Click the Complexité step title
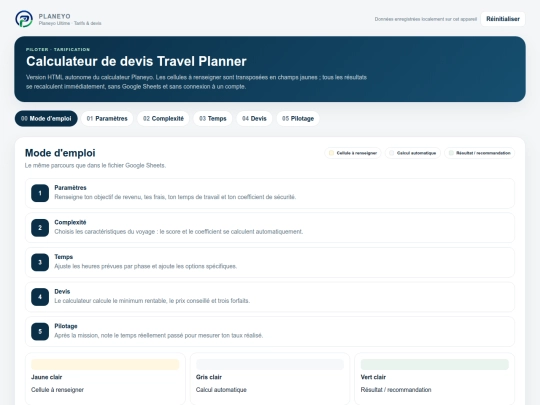The width and height of the screenshot is (540, 405). point(70,222)
